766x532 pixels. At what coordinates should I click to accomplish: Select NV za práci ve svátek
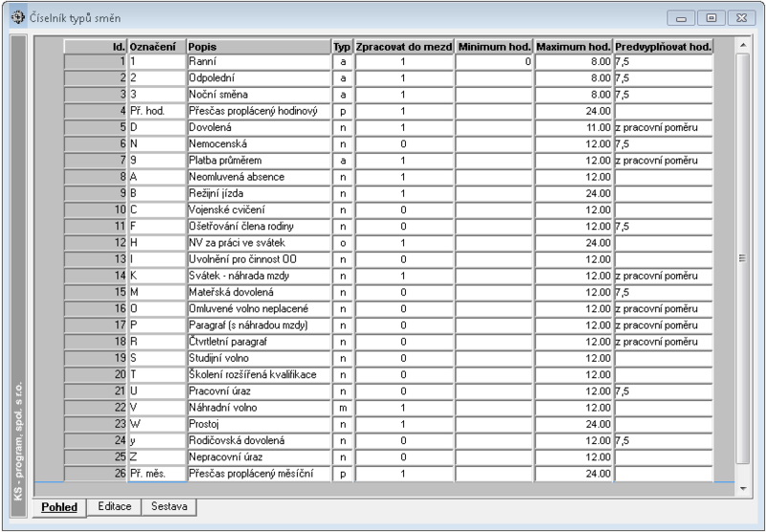(259, 243)
